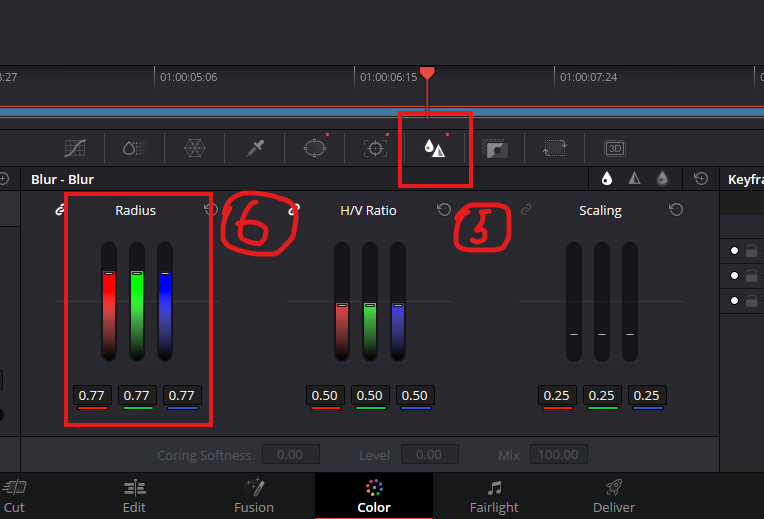
Task: Click the first Scaling slider
Action: pyautogui.click(x=574, y=302)
